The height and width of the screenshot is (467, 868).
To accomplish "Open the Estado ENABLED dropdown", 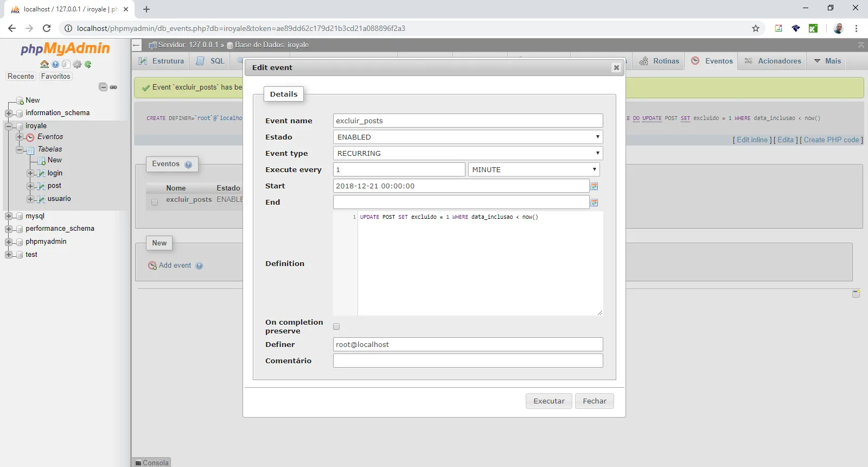I will (468, 137).
